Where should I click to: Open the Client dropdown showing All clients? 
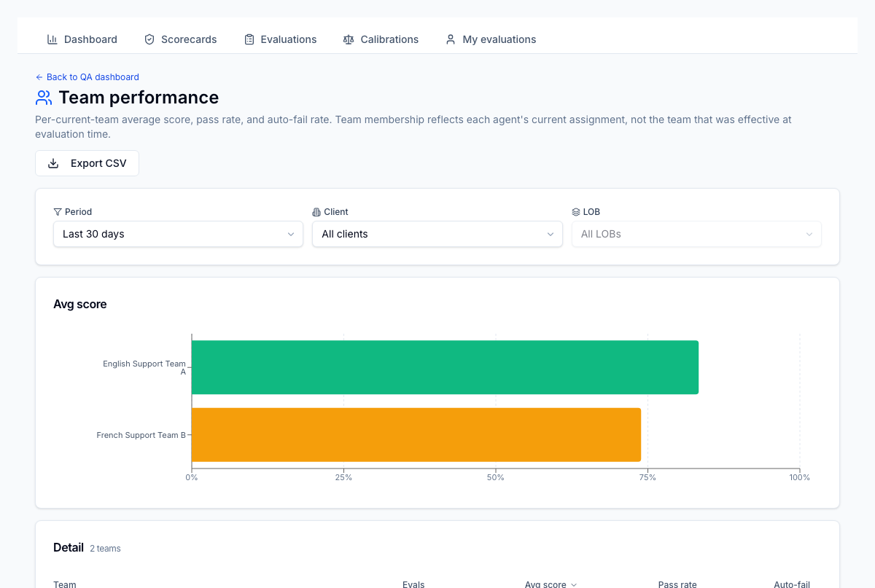tap(437, 234)
